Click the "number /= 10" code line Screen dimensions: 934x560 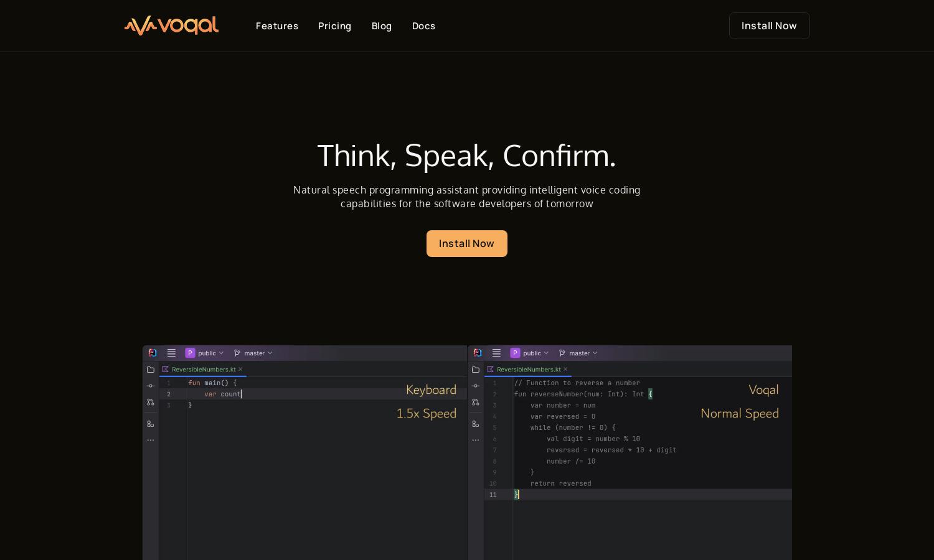pyautogui.click(x=571, y=461)
